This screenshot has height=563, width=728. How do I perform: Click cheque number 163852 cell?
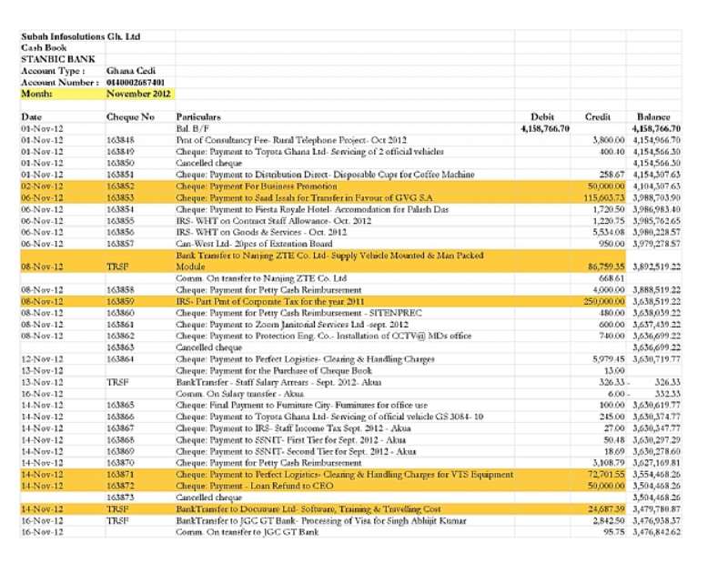[x=120, y=186]
